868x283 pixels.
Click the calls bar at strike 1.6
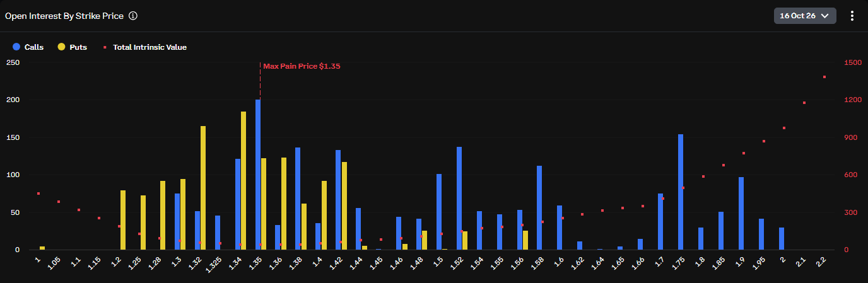click(560, 228)
